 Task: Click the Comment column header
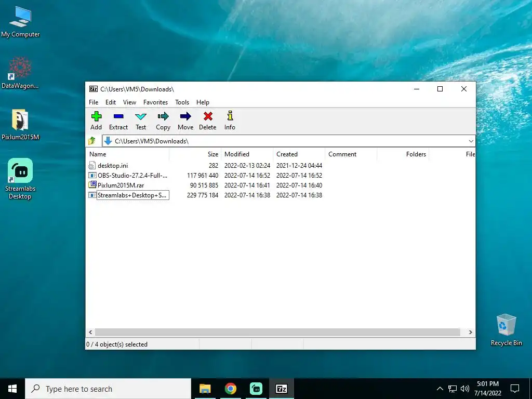pos(351,154)
